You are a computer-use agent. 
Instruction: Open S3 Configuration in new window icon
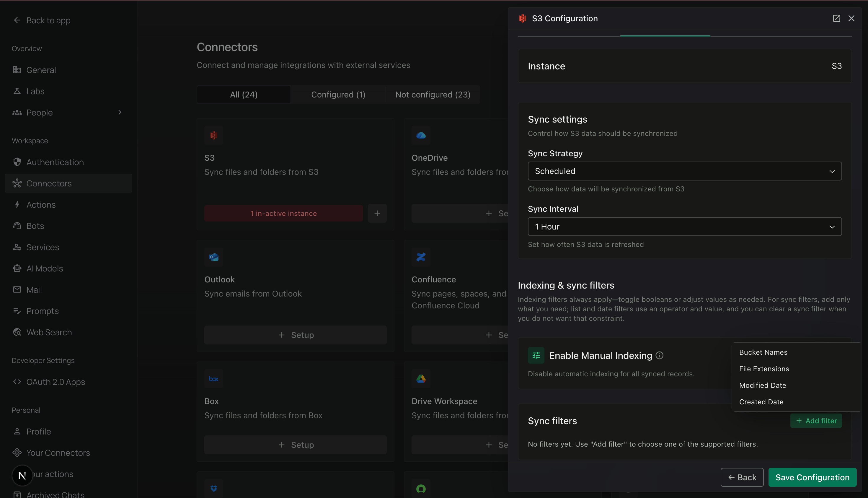point(836,19)
